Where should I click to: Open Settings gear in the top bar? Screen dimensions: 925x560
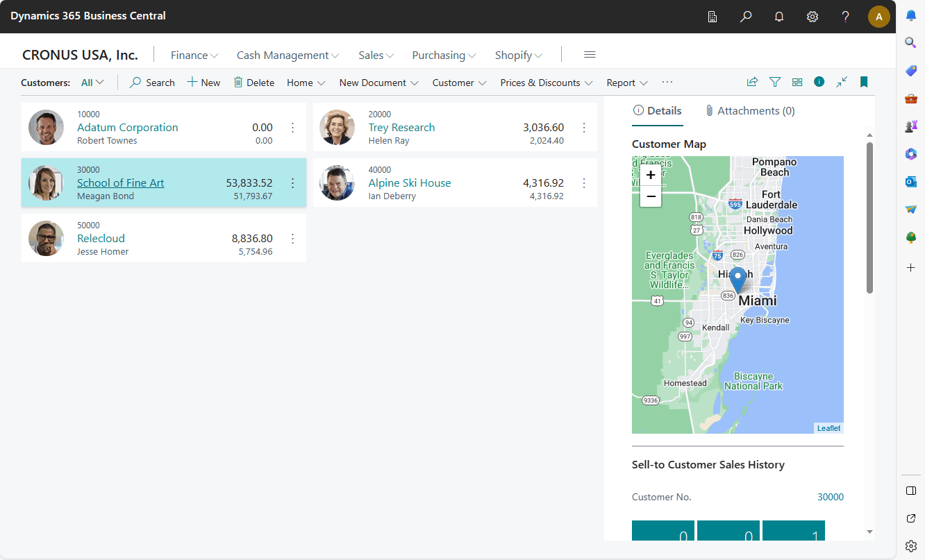(x=812, y=17)
